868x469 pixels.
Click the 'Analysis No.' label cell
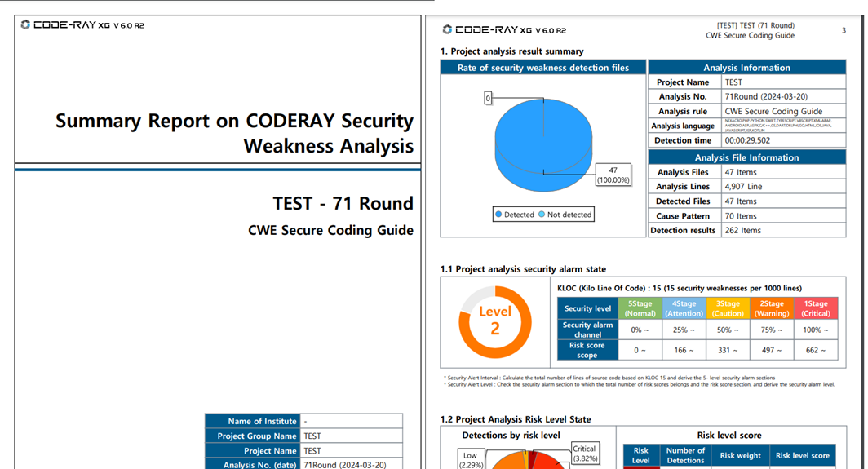tap(684, 96)
